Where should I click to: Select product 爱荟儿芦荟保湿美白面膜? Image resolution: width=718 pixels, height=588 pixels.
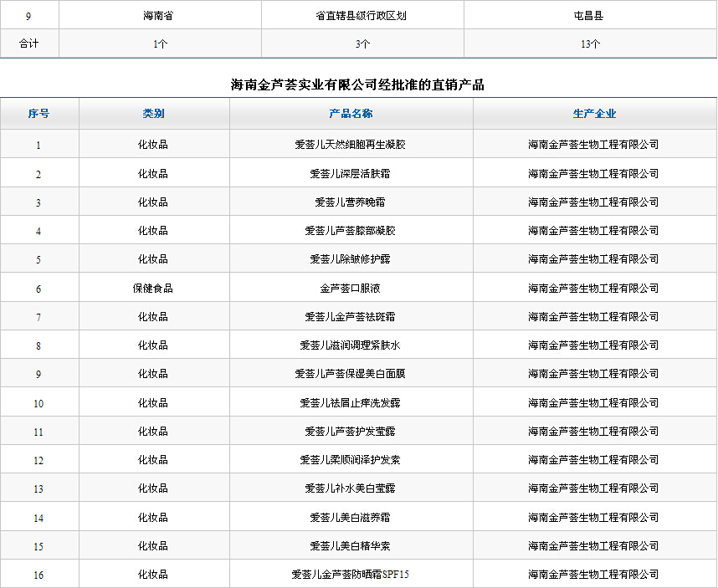point(351,374)
